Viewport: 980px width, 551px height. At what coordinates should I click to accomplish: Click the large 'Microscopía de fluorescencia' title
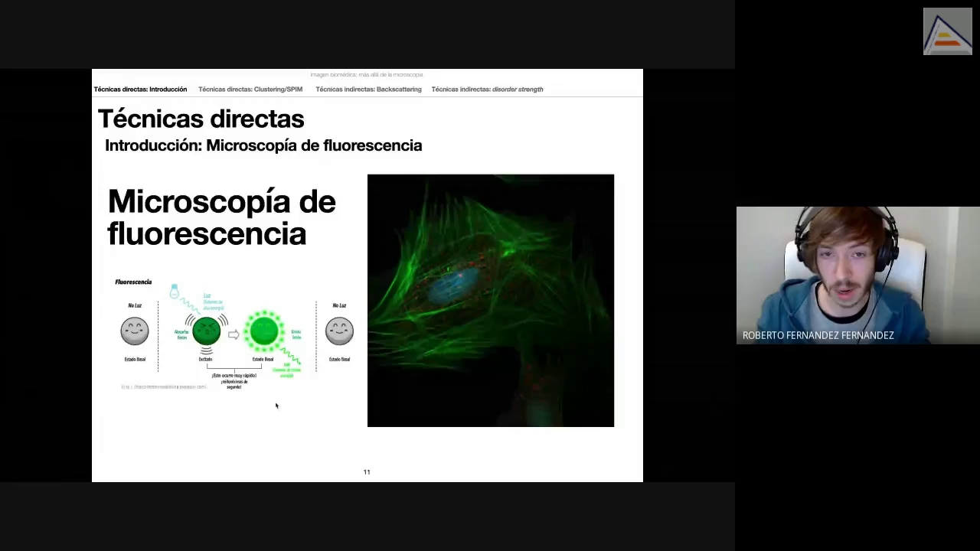[x=221, y=217]
